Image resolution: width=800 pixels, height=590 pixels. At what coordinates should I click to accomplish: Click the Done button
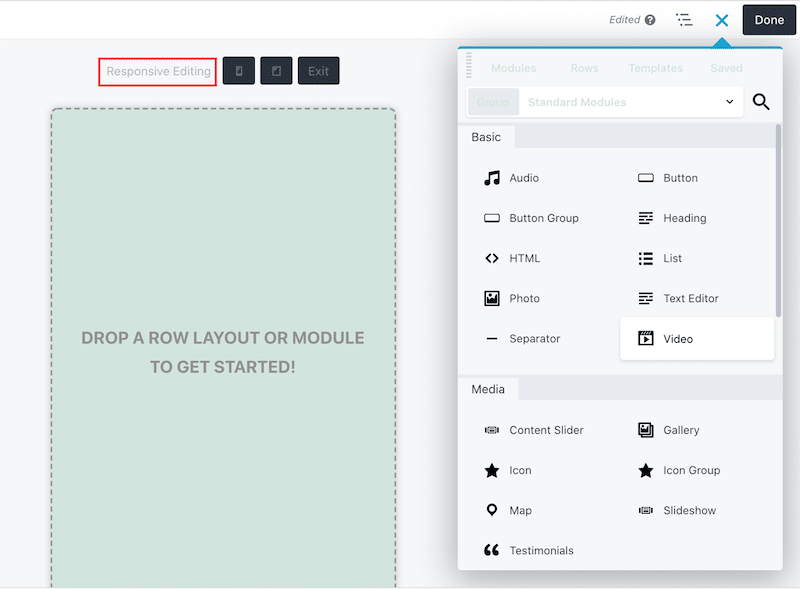pos(768,19)
